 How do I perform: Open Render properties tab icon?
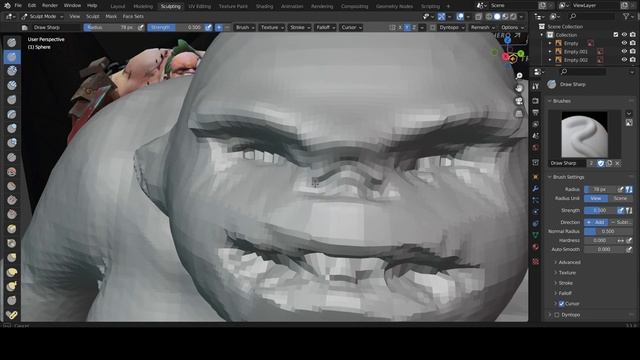click(x=536, y=101)
